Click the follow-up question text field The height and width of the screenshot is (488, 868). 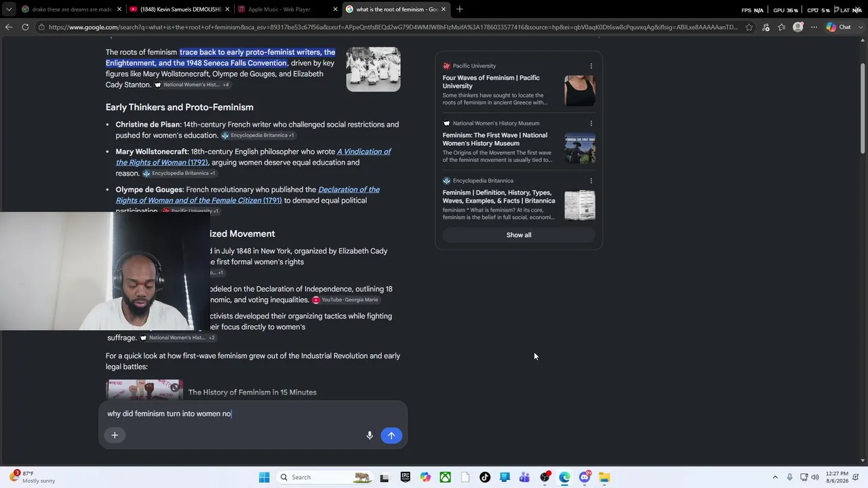click(x=252, y=413)
